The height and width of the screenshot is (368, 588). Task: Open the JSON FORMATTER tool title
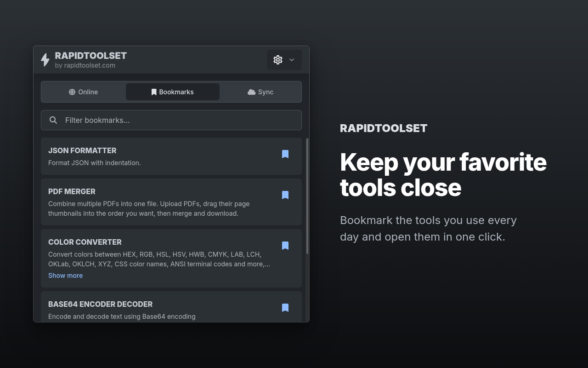point(82,150)
